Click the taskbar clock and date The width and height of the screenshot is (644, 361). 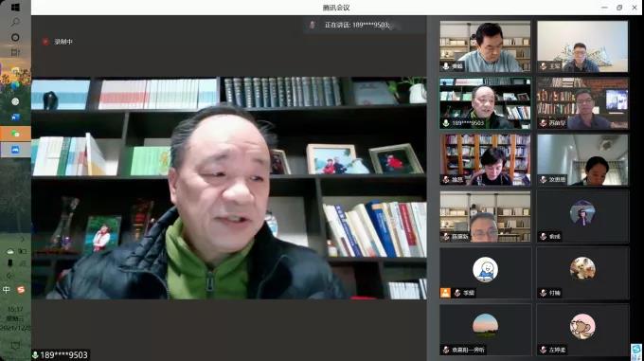15,318
